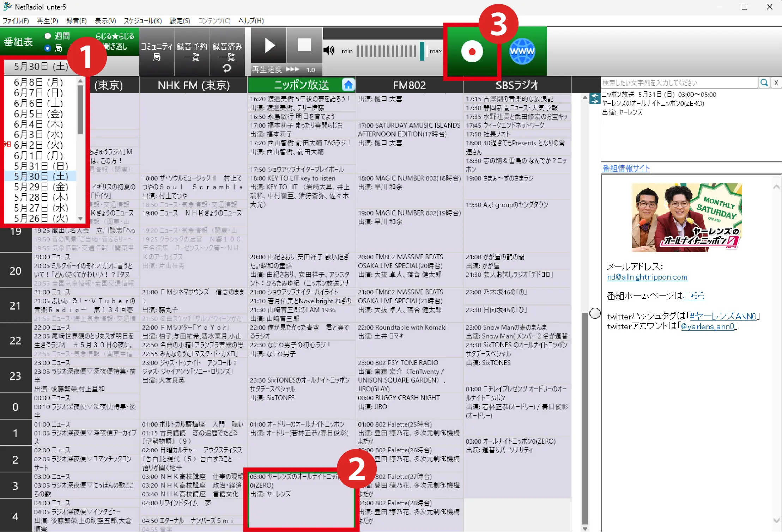
Task: Open the スケジュール(K) menu
Action: 143,21
